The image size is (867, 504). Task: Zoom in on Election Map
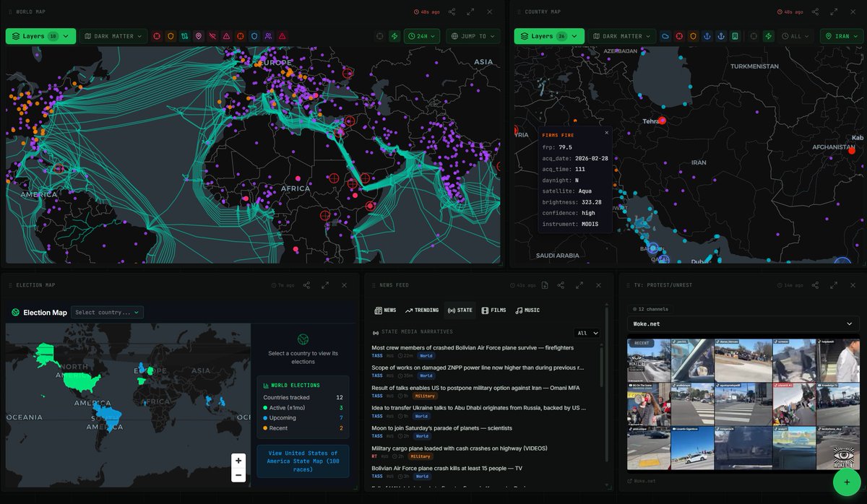tap(238, 460)
